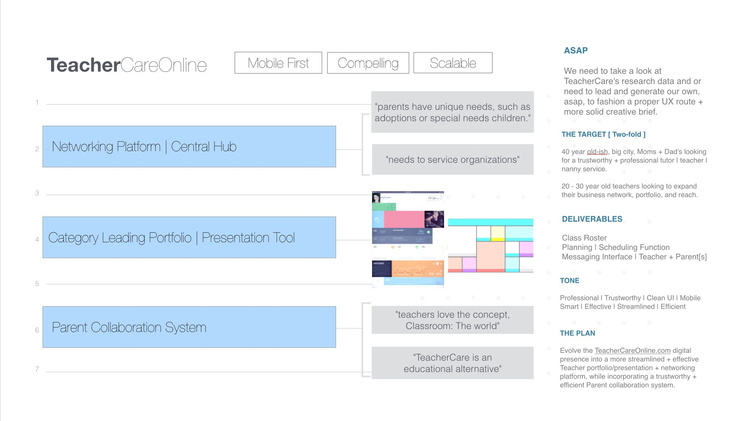The image size is (750, 421).
Task: Click the "We need to take a look" paragraph
Action: 633,91
